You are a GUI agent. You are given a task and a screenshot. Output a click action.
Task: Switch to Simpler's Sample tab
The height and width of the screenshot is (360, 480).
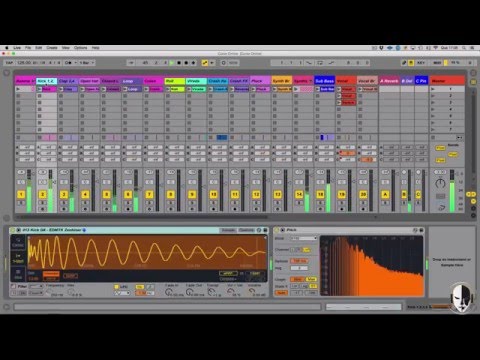pyautogui.click(x=228, y=230)
